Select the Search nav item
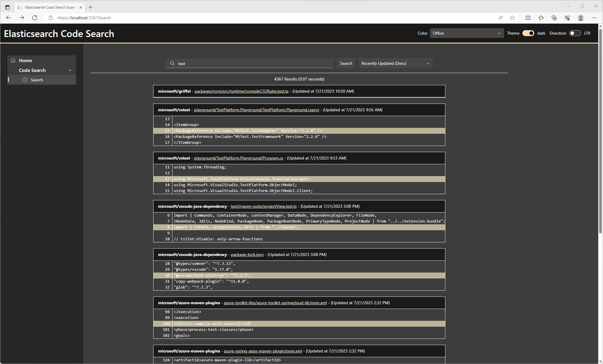 click(42, 80)
